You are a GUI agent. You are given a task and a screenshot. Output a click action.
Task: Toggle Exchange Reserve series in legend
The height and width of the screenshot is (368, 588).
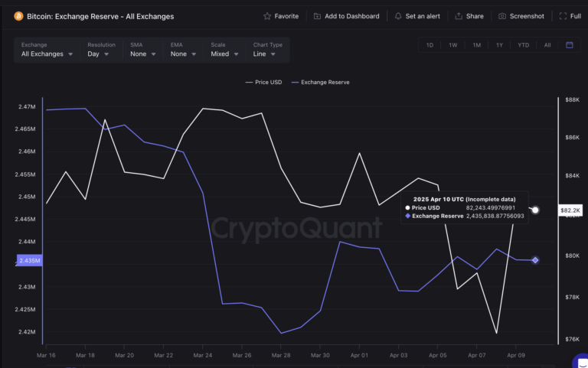320,82
